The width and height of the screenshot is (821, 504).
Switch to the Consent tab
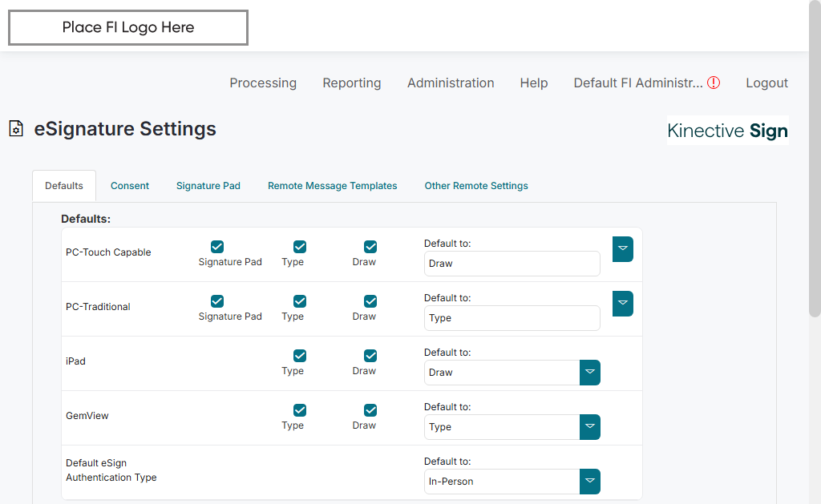pyautogui.click(x=130, y=186)
